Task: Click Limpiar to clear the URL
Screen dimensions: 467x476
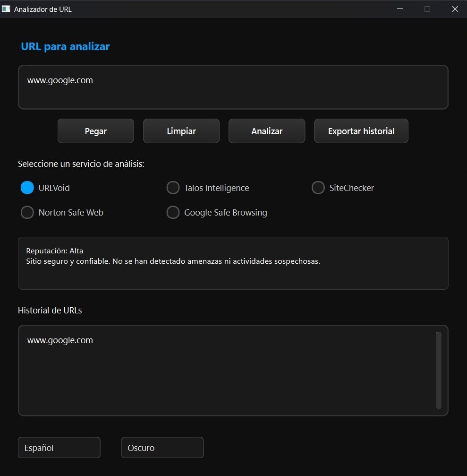Action: pos(181,131)
